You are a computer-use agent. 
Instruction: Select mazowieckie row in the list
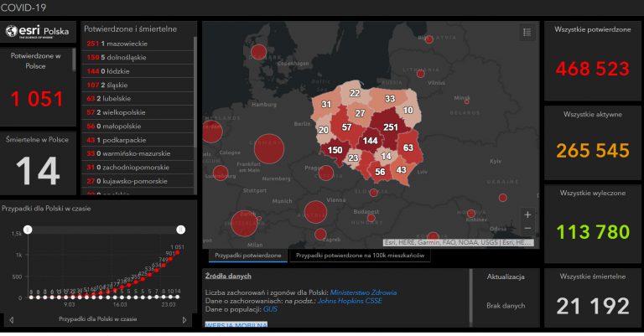[x=138, y=44]
